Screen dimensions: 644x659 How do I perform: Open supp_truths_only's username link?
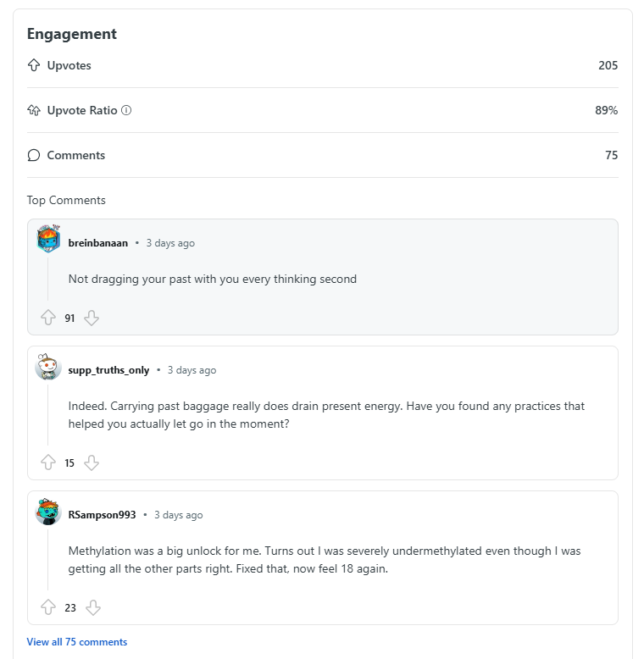(x=108, y=370)
